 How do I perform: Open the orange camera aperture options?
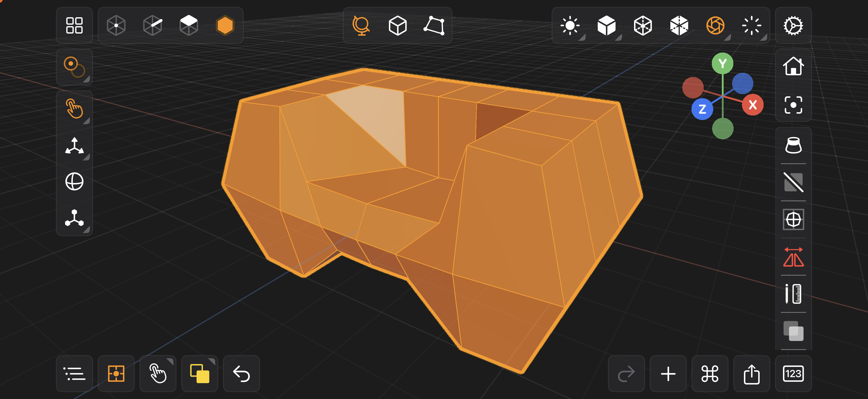pyautogui.click(x=715, y=26)
